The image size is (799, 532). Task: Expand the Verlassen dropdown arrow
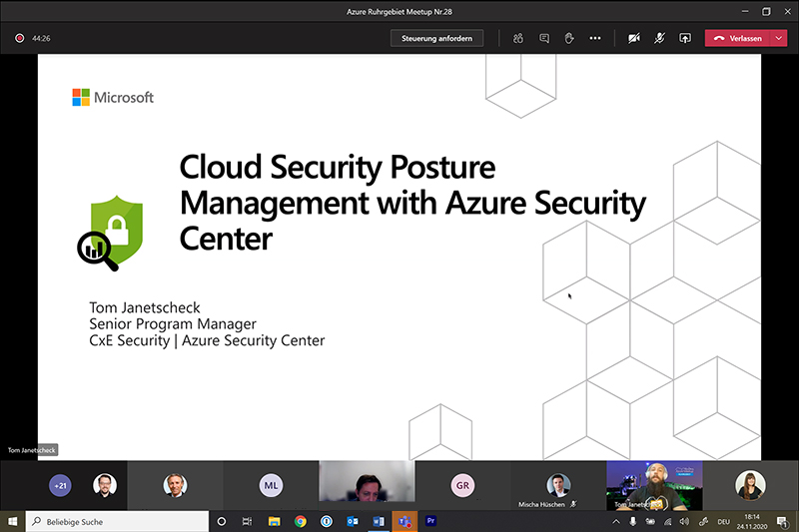coord(779,38)
